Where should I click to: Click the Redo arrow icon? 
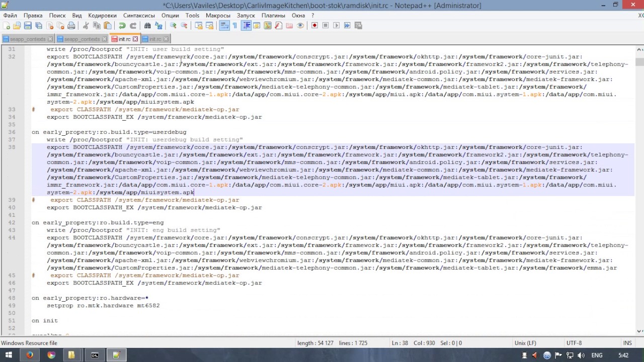coord(133,26)
